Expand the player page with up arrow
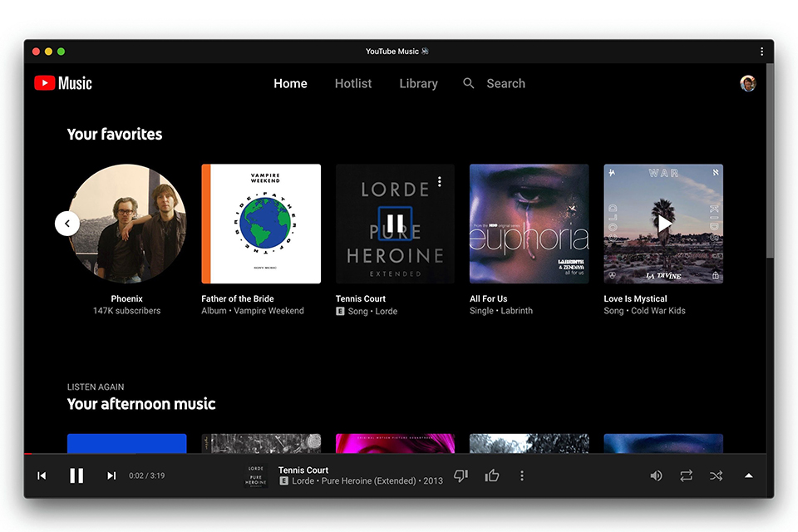The image size is (798, 532). pos(748,475)
